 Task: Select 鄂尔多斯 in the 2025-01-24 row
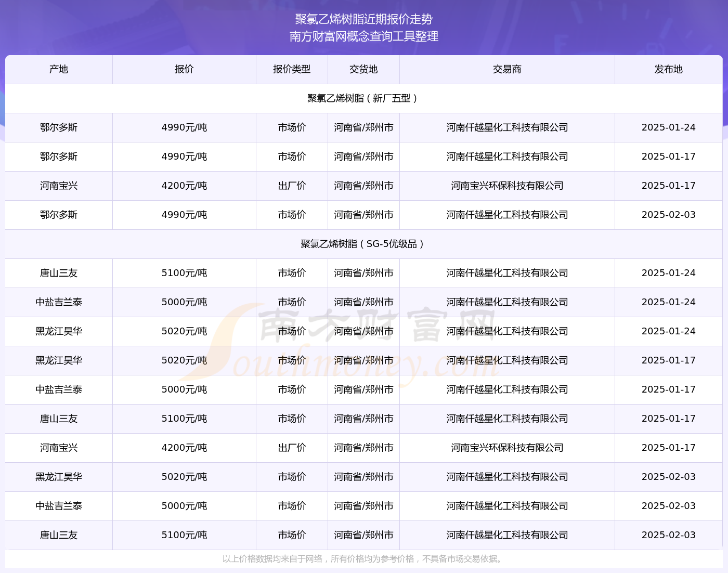[x=59, y=127]
